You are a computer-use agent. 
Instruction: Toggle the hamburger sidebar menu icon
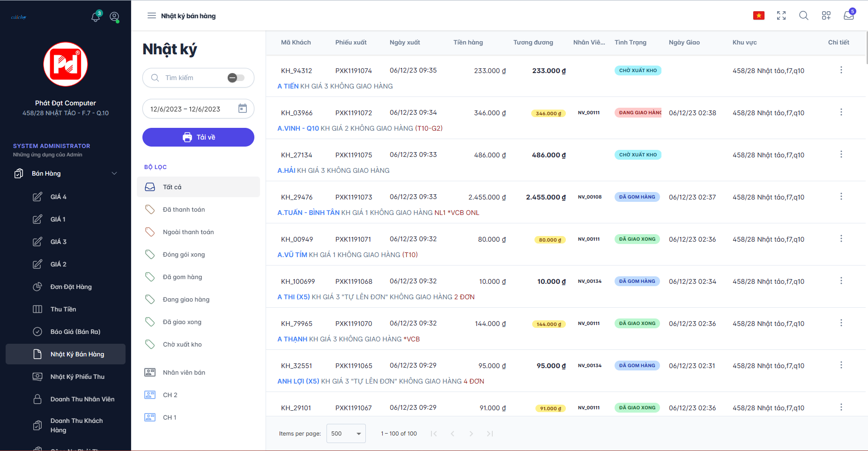(151, 16)
